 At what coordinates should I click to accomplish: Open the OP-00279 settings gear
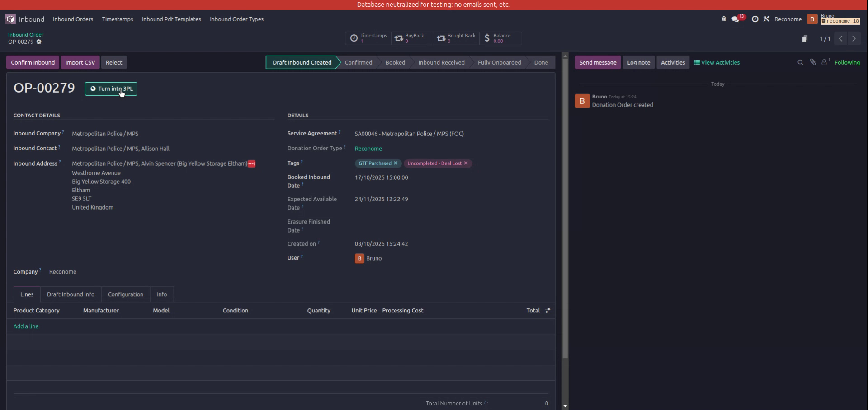(39, 42)
